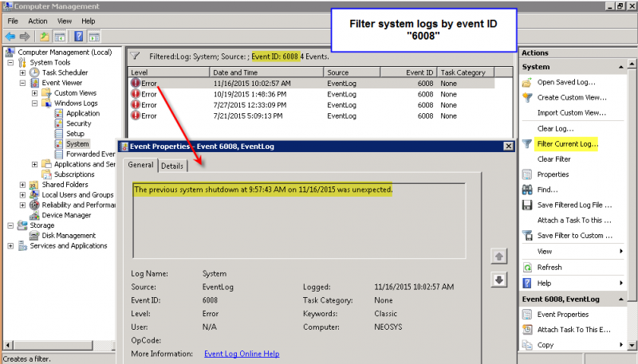Click the Properties icon in Actions pane
This screenshot has width=638, height=364.
coord(527,174)
